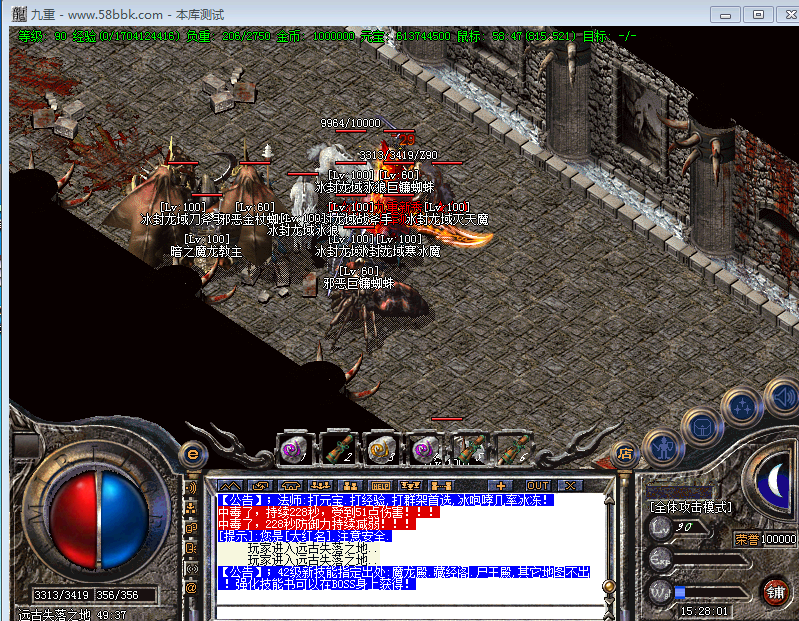Click the trophy ranking icon on chat toolbar
The image size is (799, 621).
pyautogui.click(x=411, y=485)
